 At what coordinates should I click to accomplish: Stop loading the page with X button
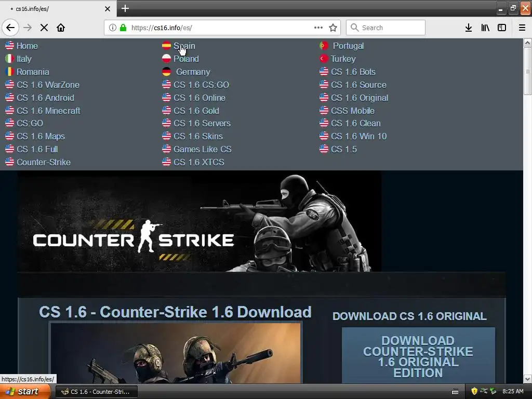coord(44,28)
